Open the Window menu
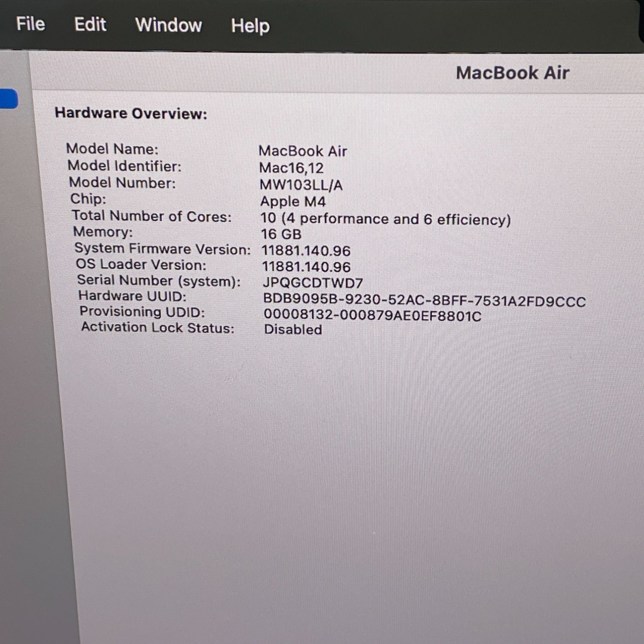 (x=169, y=25)
